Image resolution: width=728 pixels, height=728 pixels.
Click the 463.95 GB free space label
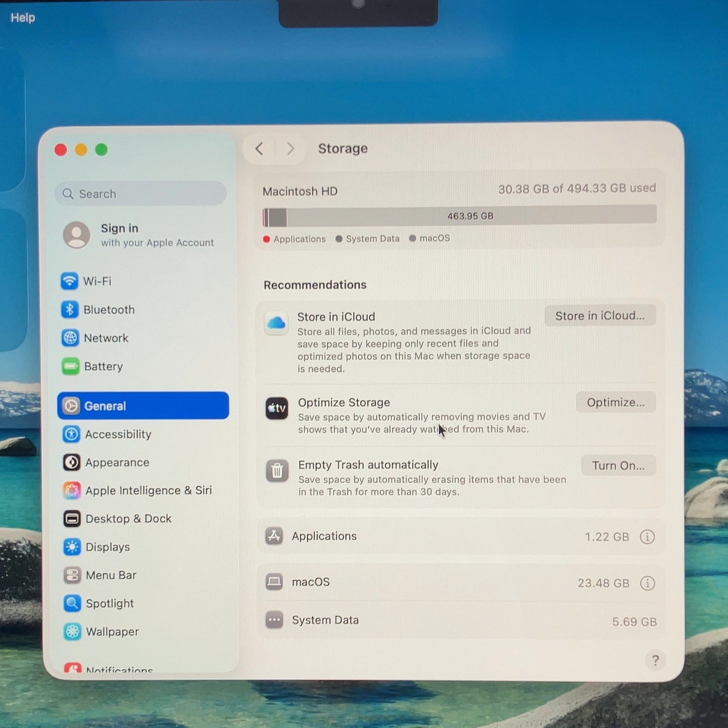[471, 216]
